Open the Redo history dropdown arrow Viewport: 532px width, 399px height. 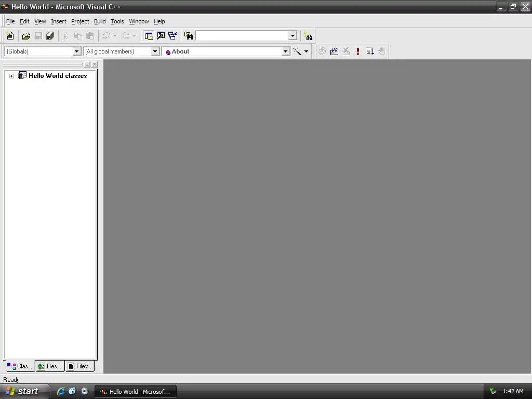[135, 36]
